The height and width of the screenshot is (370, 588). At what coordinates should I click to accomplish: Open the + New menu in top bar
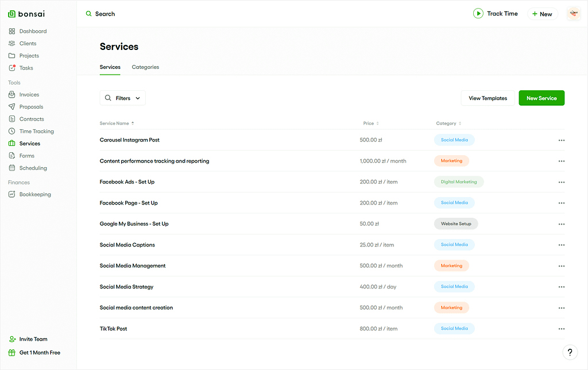pos(542,14)
